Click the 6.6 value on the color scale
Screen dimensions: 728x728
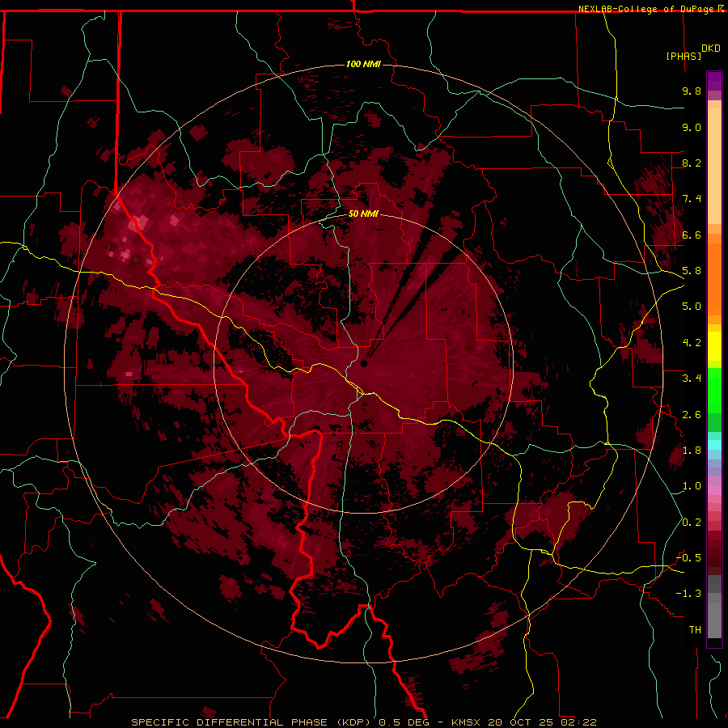[692, 235]
